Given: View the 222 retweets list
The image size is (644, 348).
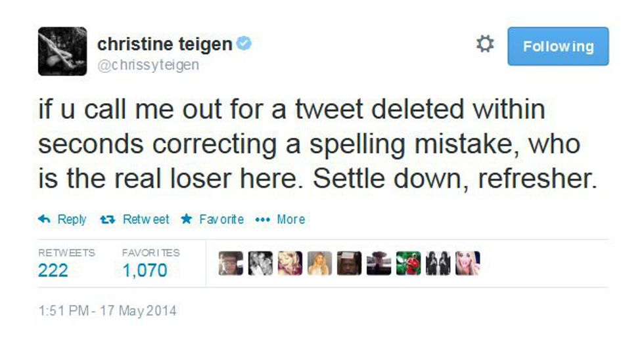Looking at the screenshot, I should point(53,270).
